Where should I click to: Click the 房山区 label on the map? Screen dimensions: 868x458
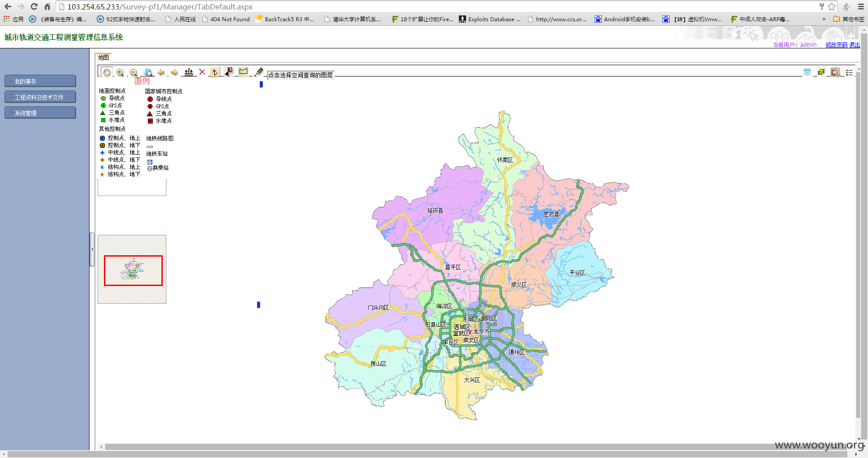(378, 364)
